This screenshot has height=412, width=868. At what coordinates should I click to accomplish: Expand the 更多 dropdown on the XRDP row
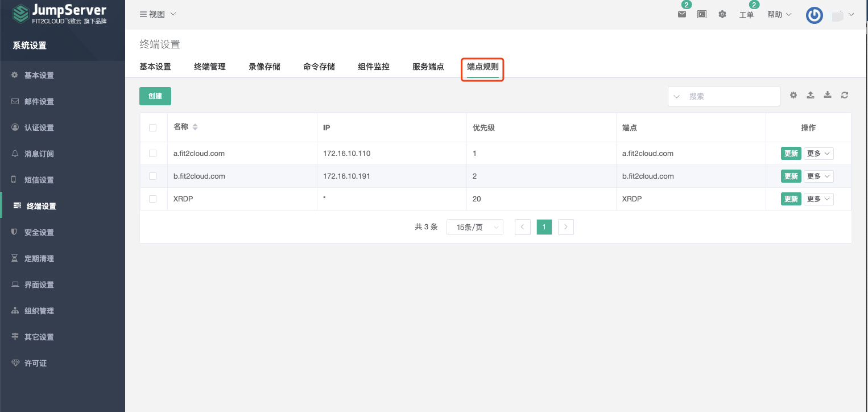(x=818, y=199)
